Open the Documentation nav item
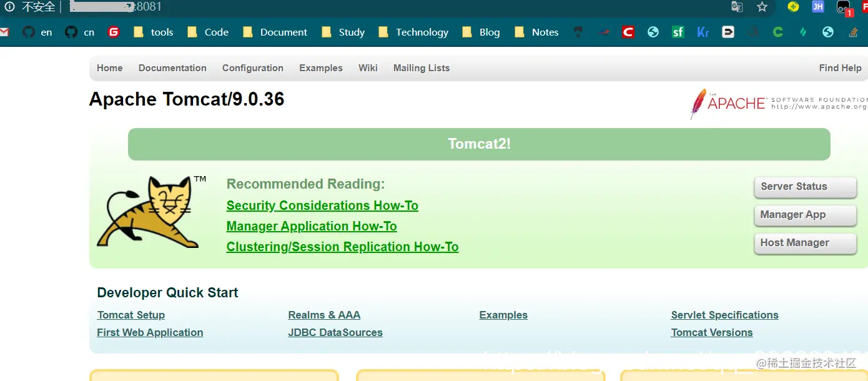Screen dimensions: 868x381 (x=172, y=68)
